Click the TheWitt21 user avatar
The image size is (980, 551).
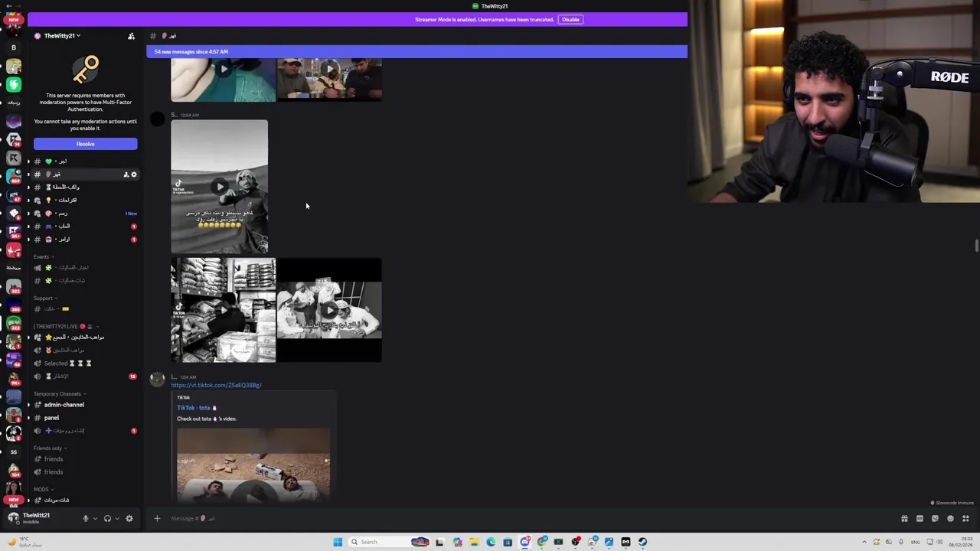pos(13,518)
